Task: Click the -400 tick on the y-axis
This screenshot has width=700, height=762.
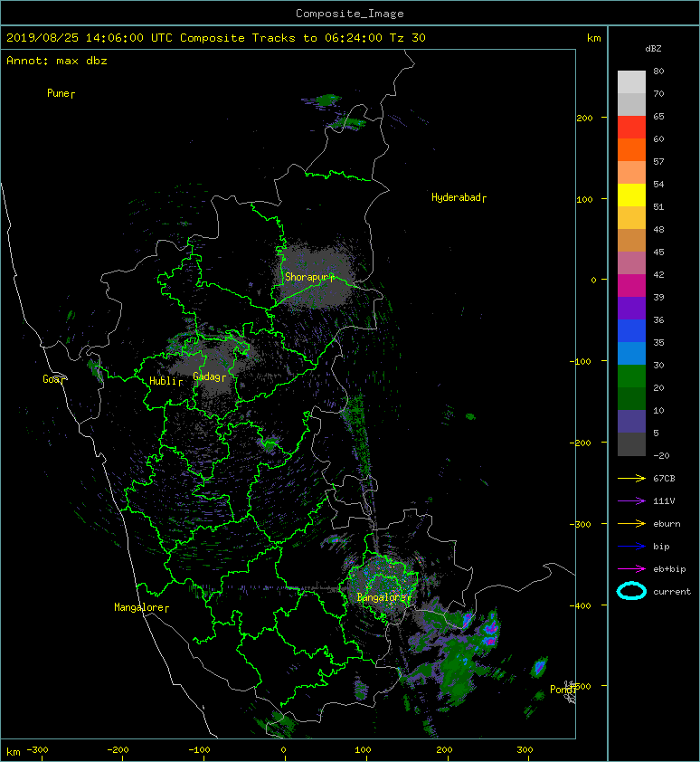Action: tap(580, 605)
